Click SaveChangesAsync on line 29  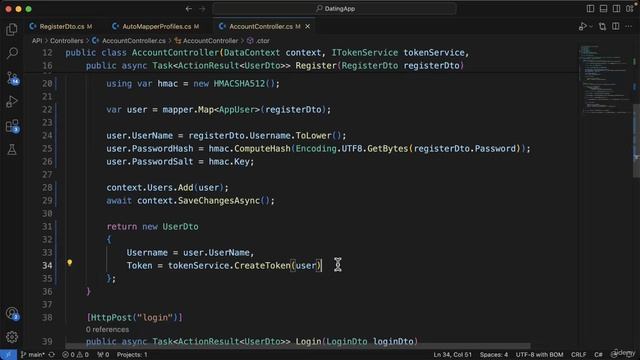[219, 201]
